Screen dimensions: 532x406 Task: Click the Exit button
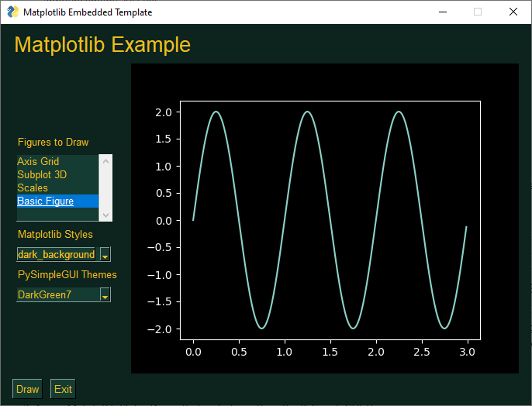tap(63, 389)
